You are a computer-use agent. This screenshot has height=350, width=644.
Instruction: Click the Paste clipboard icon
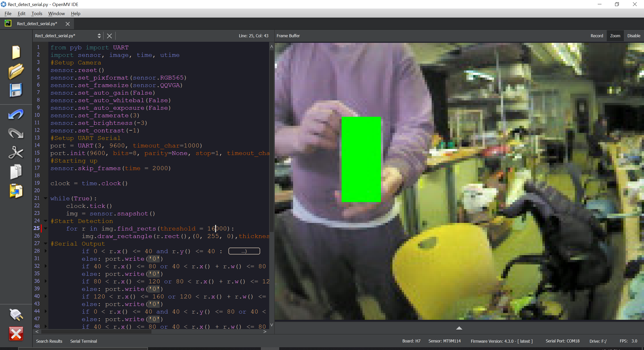(x=16, y=191)
